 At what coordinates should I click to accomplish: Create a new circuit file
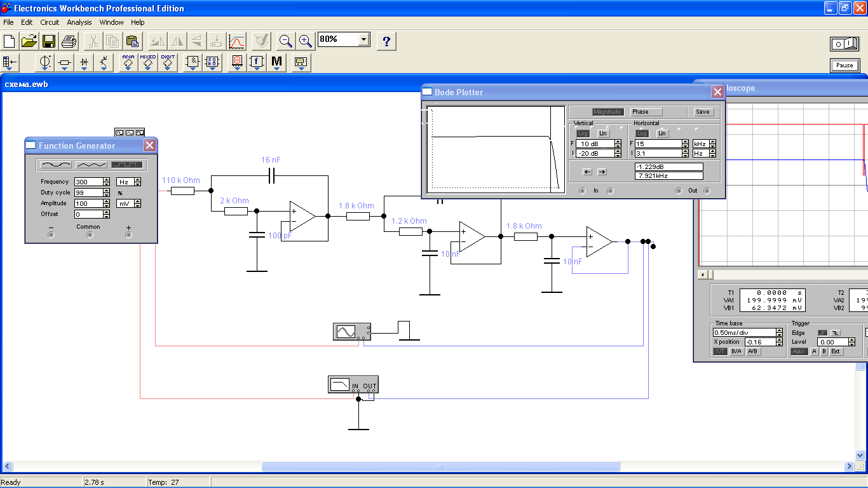tap(10, 41)
